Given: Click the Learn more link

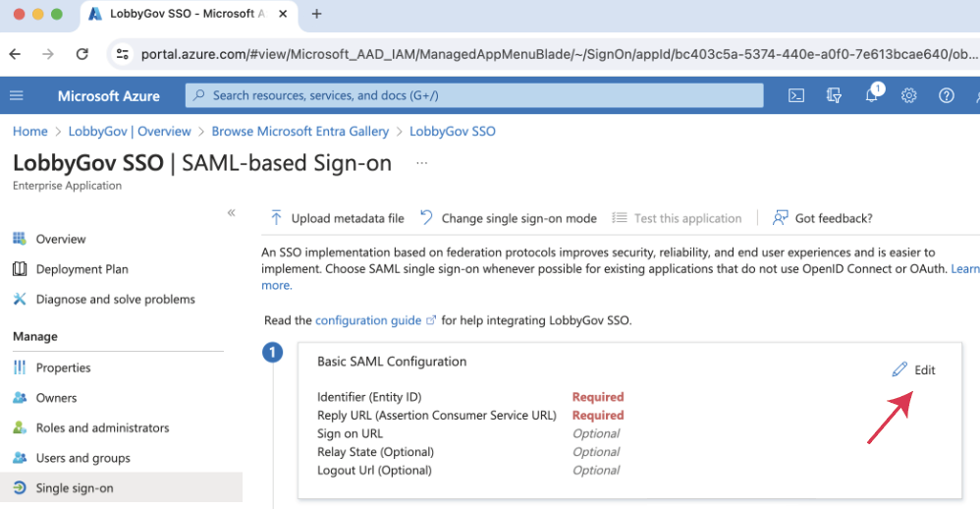Looking at the screenshot, I should [x=965, y=269].
